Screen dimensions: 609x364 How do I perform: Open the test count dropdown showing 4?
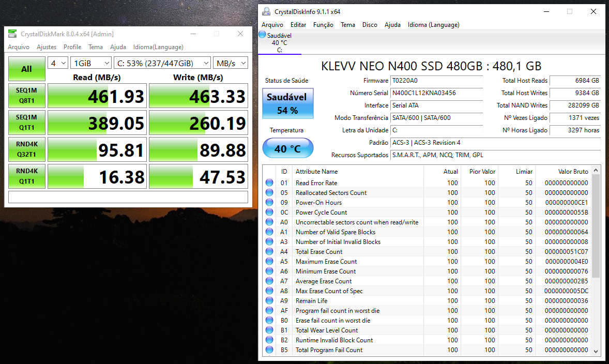[58, 63]
